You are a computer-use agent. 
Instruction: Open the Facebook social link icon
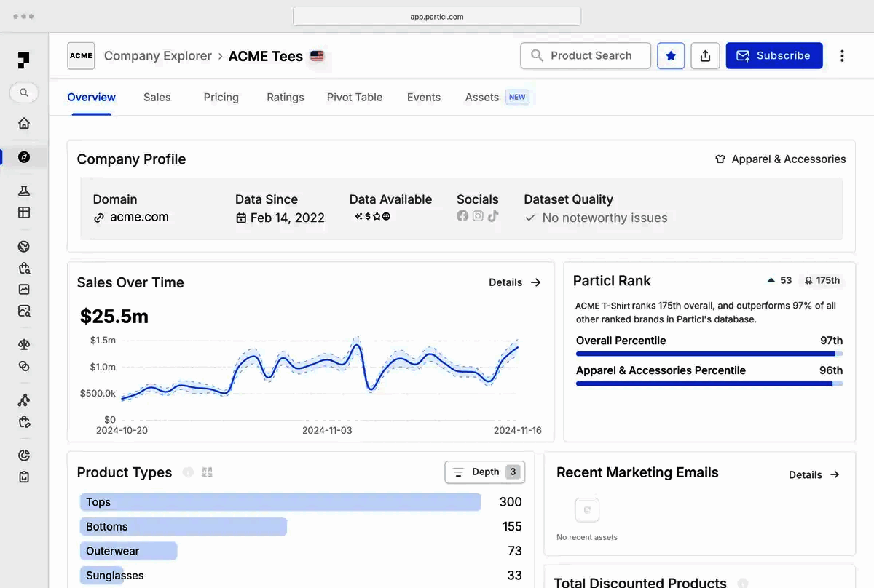coord(462,216)
